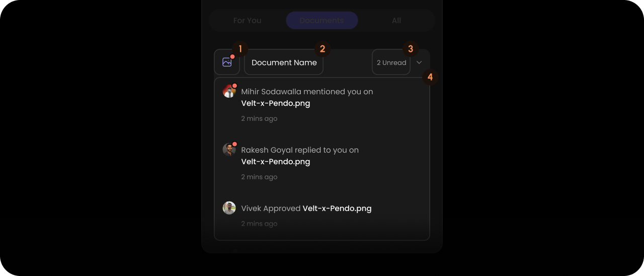
Task: Open the Rakesh Goyal reply notification
Action: pyautogui.click(x=322, y=163)
